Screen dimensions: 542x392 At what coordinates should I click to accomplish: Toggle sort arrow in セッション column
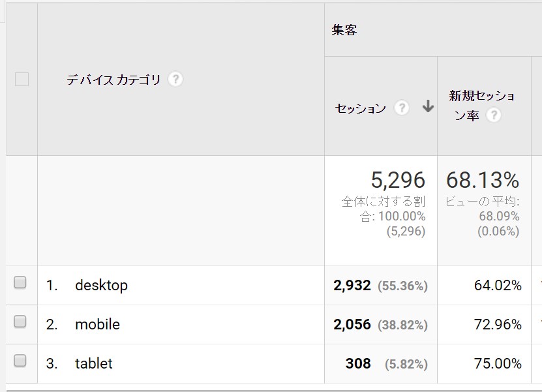(428, 106)
